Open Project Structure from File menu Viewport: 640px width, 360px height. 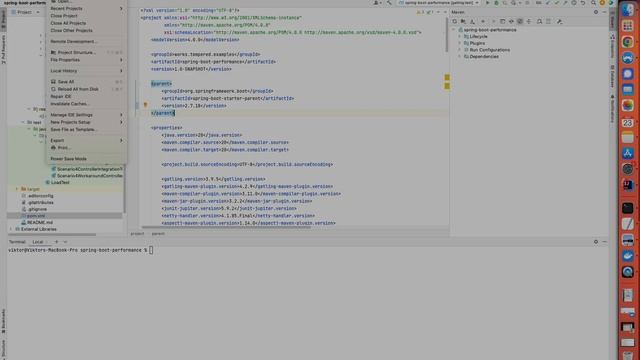pos(86,52)
